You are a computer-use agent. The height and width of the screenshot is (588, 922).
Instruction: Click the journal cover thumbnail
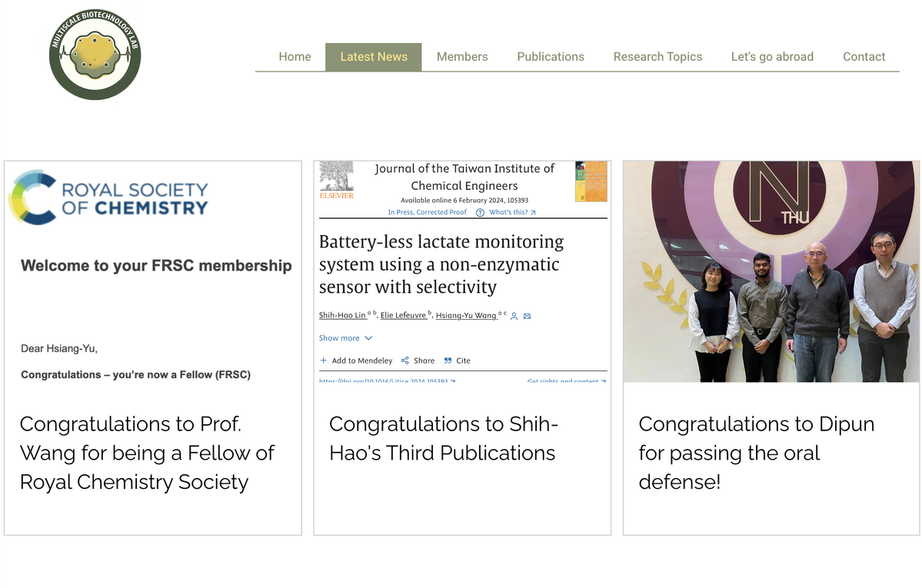click(x=591, y=181)
